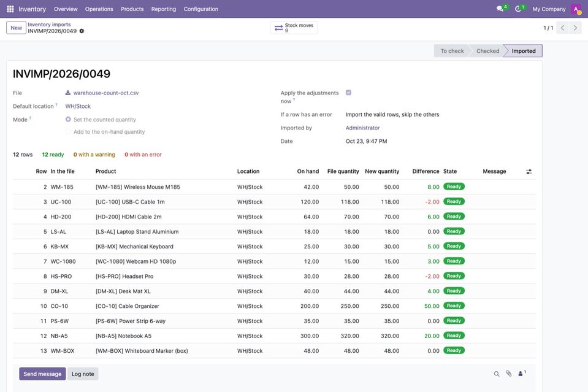
Task: Open the table column settings icon
Action: [x=529, y=171]
